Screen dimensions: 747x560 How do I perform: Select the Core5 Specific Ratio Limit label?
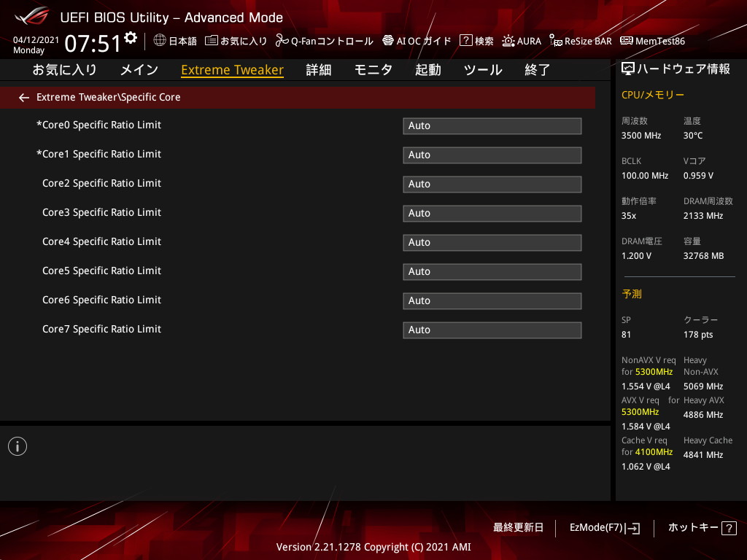101,271
